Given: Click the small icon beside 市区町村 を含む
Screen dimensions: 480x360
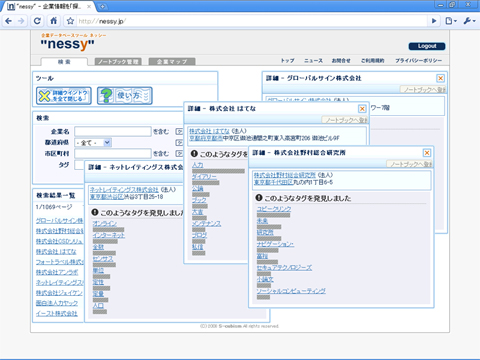Looking at the screenshot, I should coord(179,153).
